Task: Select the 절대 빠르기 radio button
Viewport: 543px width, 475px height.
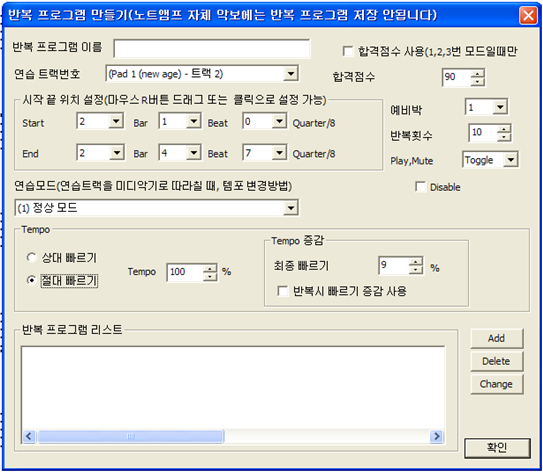Action: (32, 280)
